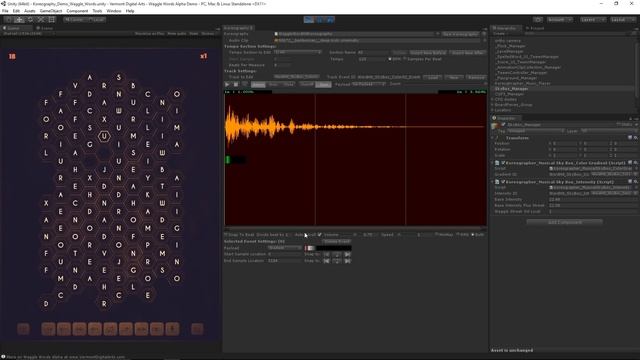The width and height of the screenshot is (640, 360).
Task: Click the selected U hexagon tile
Action: coord(104,136)
